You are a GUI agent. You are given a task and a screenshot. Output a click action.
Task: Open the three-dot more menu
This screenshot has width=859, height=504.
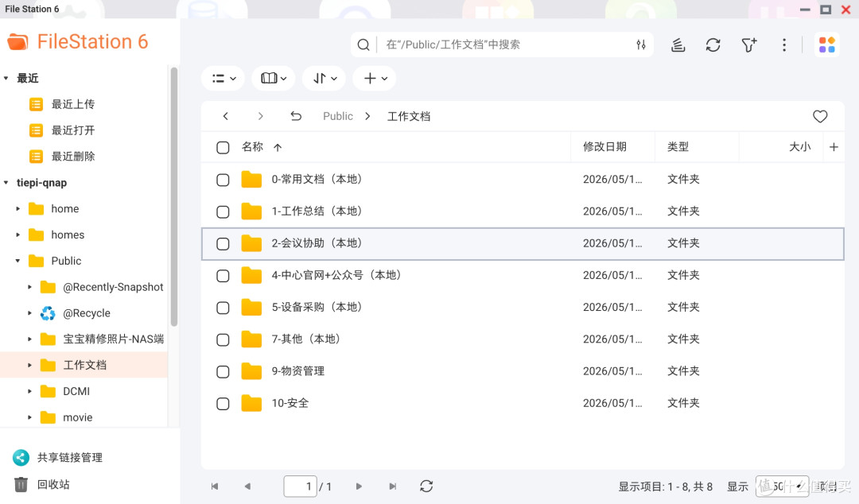(784, 45)
